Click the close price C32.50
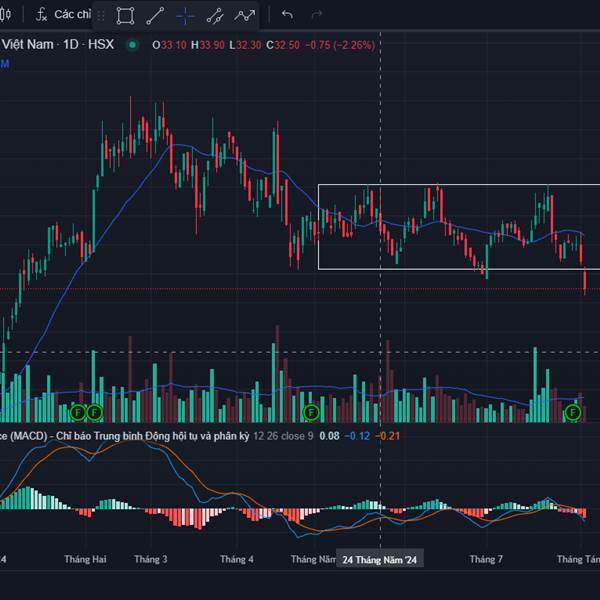600x600 pixels. 283,45
